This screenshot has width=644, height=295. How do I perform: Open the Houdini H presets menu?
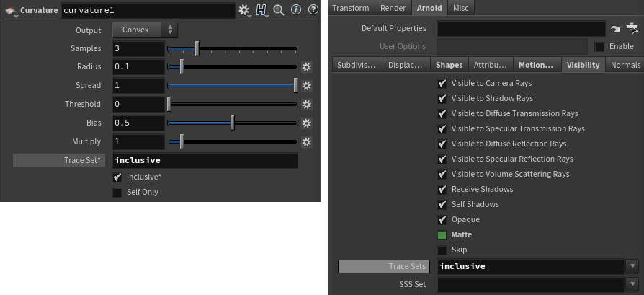click(x=261, y=10)
